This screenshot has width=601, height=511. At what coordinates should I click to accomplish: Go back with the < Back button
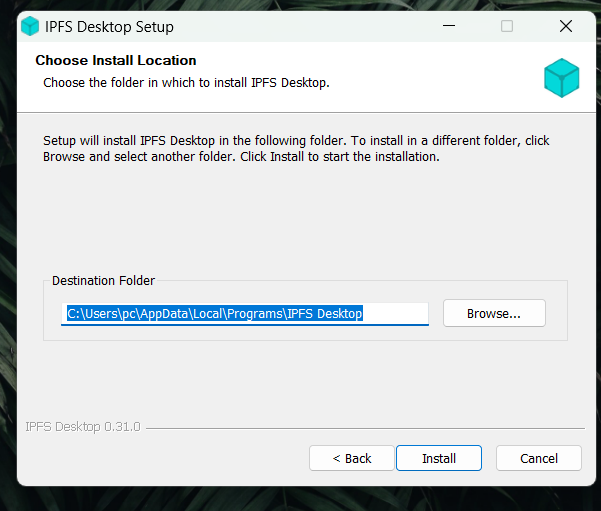pyautogui.click(x=351, y=458)
